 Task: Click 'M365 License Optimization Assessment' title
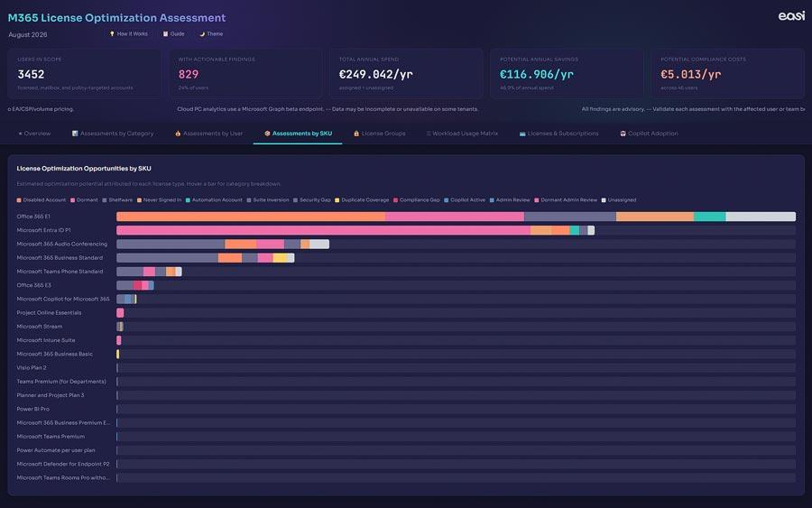pyautogui.click(x=116, y=18)
